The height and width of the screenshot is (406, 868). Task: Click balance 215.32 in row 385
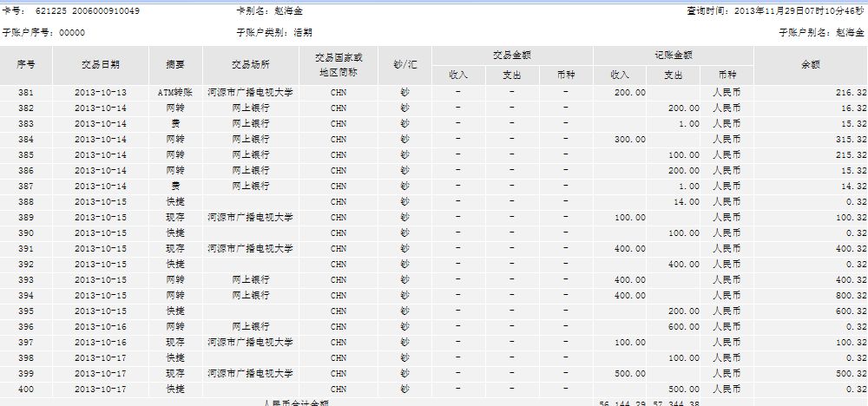[851, 154]
